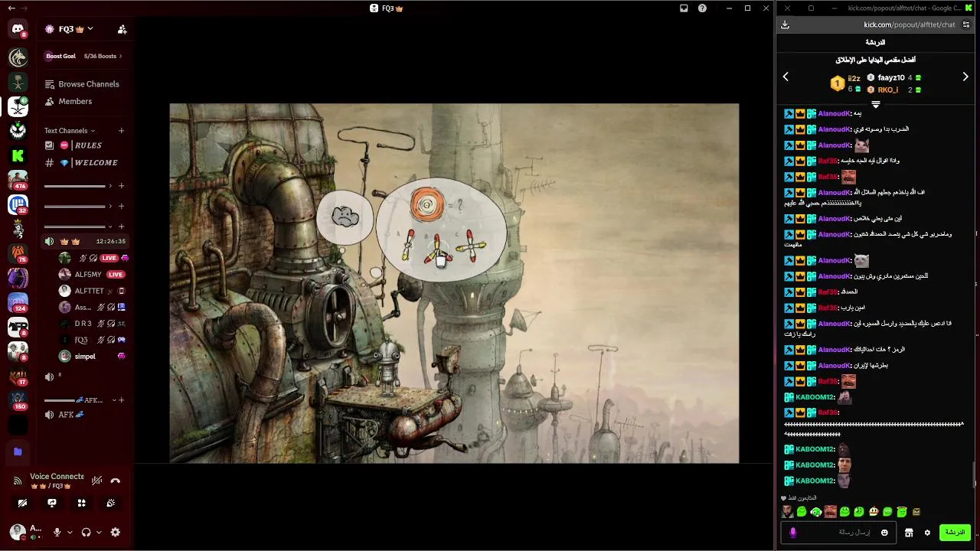
Task: Click RKO_i in the gifter leaderboard
Action: click(x=888, y=90)
